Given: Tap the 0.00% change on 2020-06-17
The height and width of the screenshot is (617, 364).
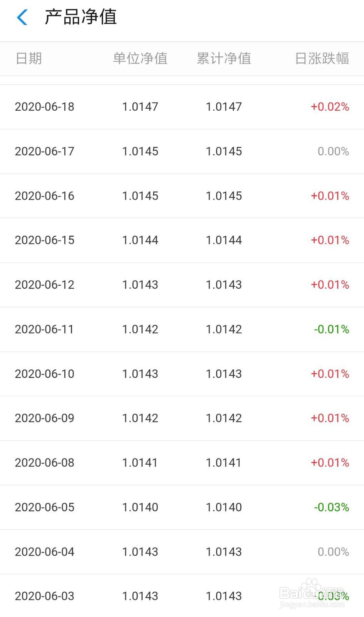Looking at the screenshot, I should [333, 151].
